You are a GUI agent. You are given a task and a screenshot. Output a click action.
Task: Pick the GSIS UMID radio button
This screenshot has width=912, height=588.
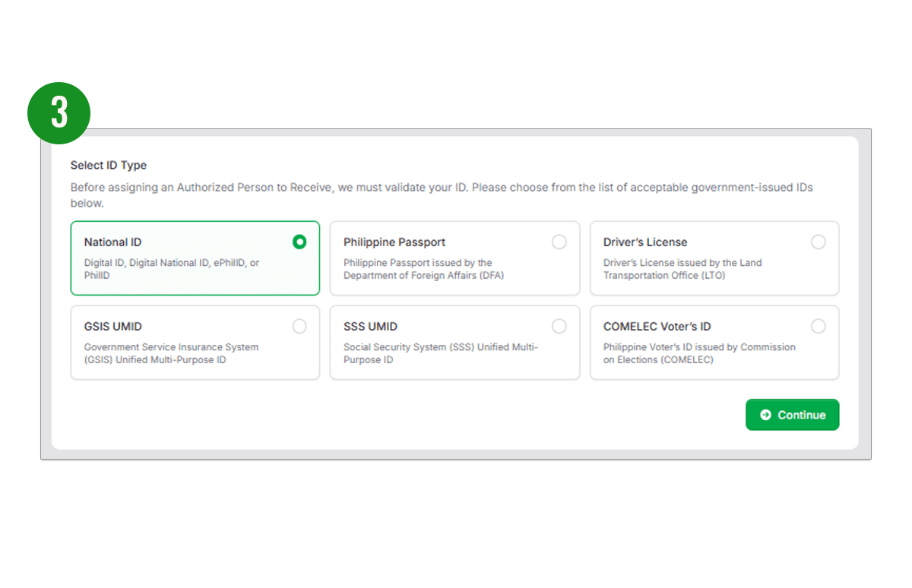[299, 327]
